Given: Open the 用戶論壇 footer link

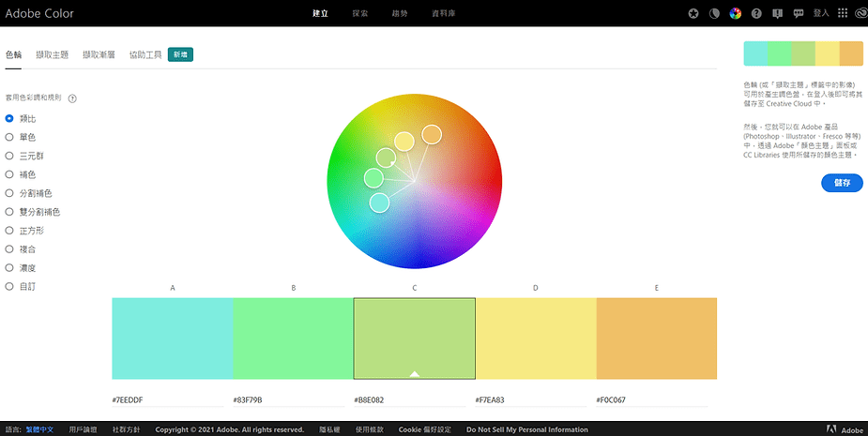Looking at the screenshot, I should [83, 430].
